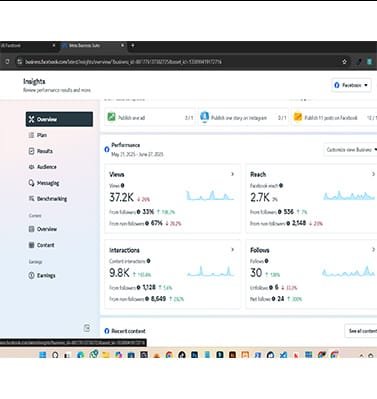This screenshot has height=399, width=377.
Task: Open Benchmarking in the sidebar
Action: point(52,199)
